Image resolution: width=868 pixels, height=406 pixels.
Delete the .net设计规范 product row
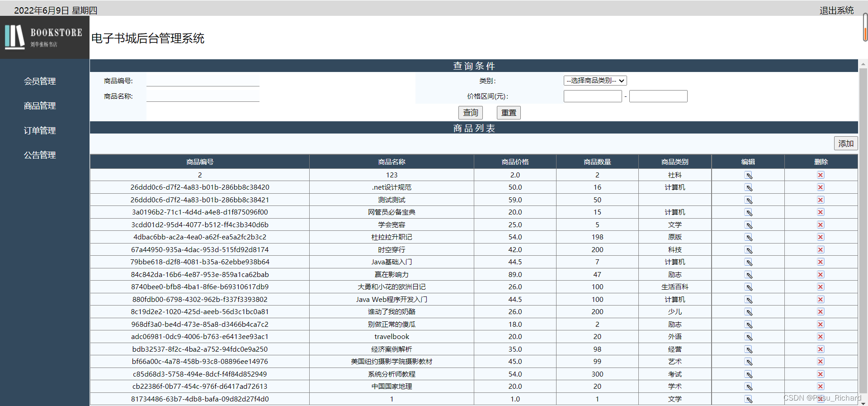[821, 187]
